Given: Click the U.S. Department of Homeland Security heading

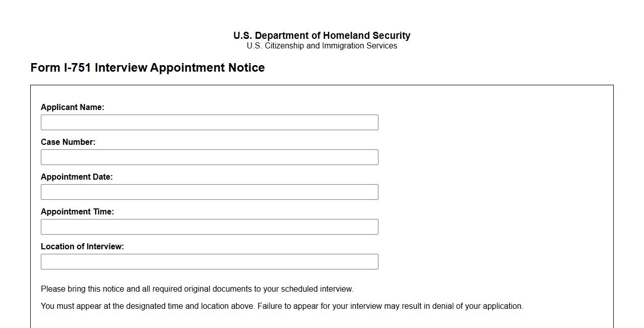Looking at the screenshot, I should 321,36.
